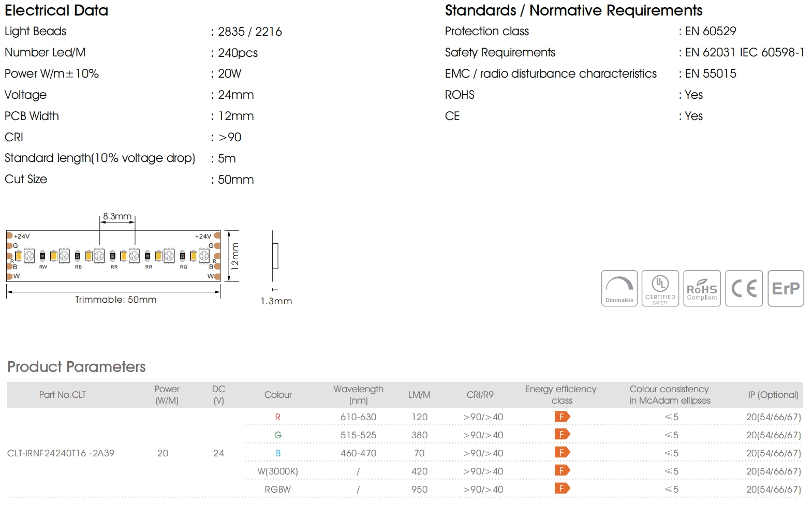This screenshot has height=505, width=812.
Task: Click the Trimmable: 50mm label
Action: 115,300
